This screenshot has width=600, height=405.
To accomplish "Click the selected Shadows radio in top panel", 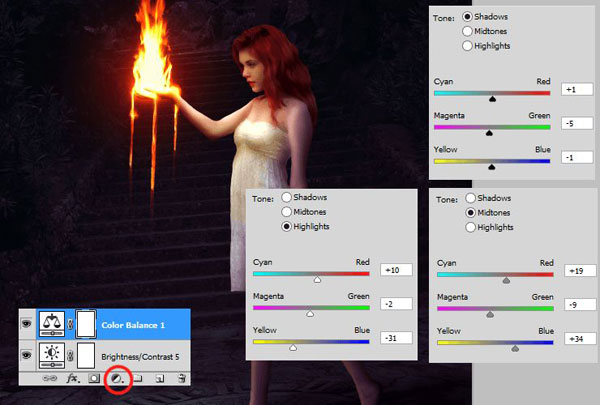I will (467, 16).
